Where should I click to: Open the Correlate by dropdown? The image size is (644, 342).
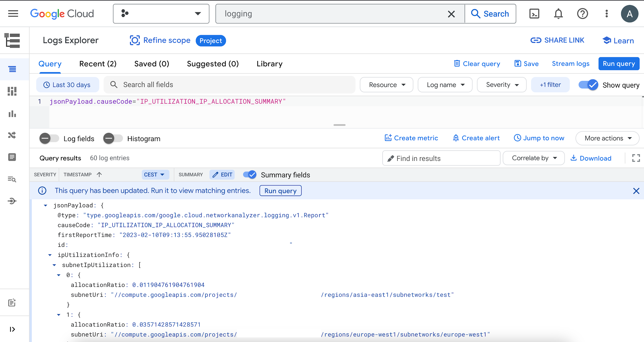[534, 158]
